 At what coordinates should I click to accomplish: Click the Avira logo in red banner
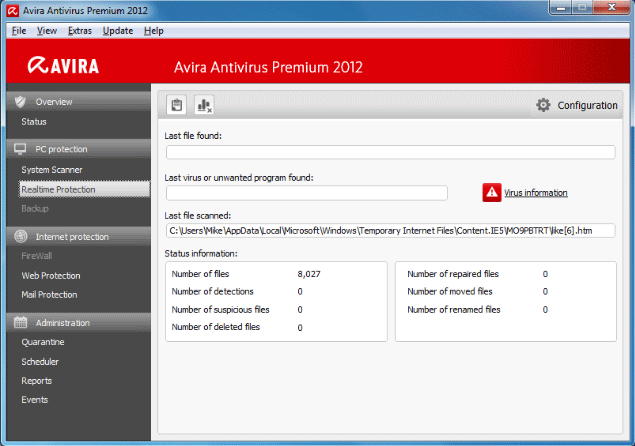63,66
